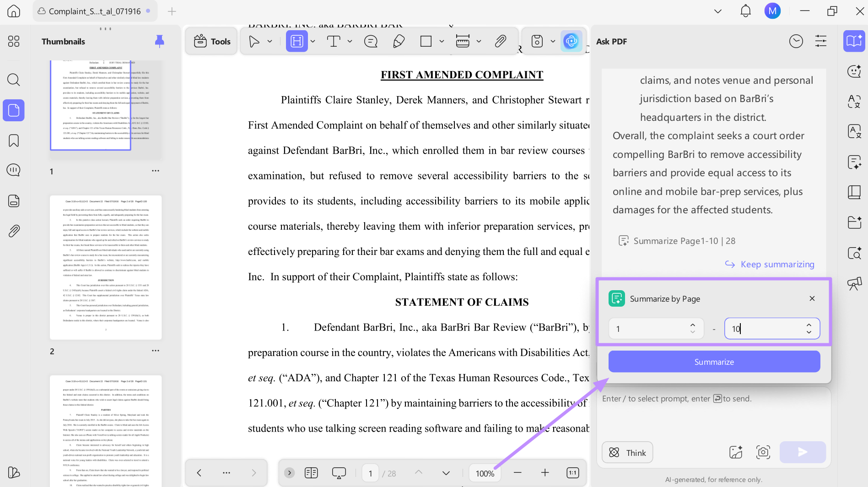Start presentation mode icon in bottom bar

tap(339, 473)
